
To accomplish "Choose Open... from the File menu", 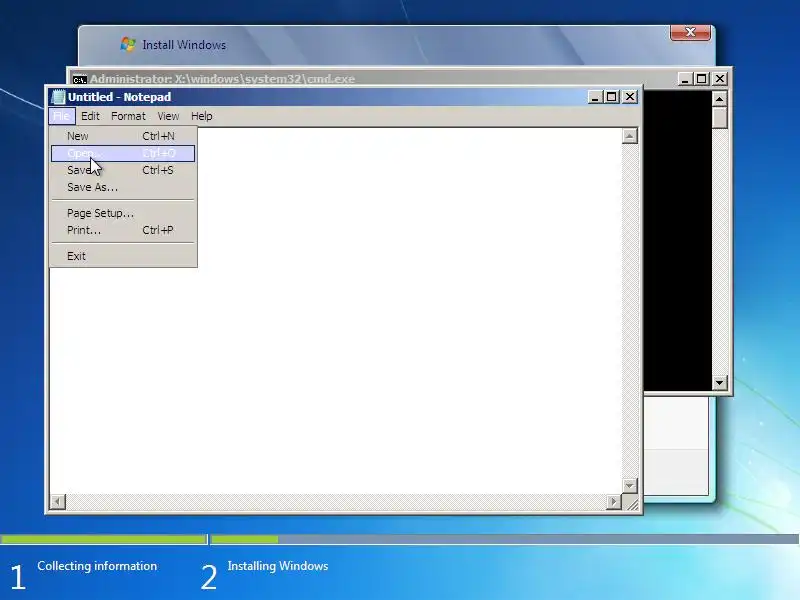I will (x=122, y=153).
